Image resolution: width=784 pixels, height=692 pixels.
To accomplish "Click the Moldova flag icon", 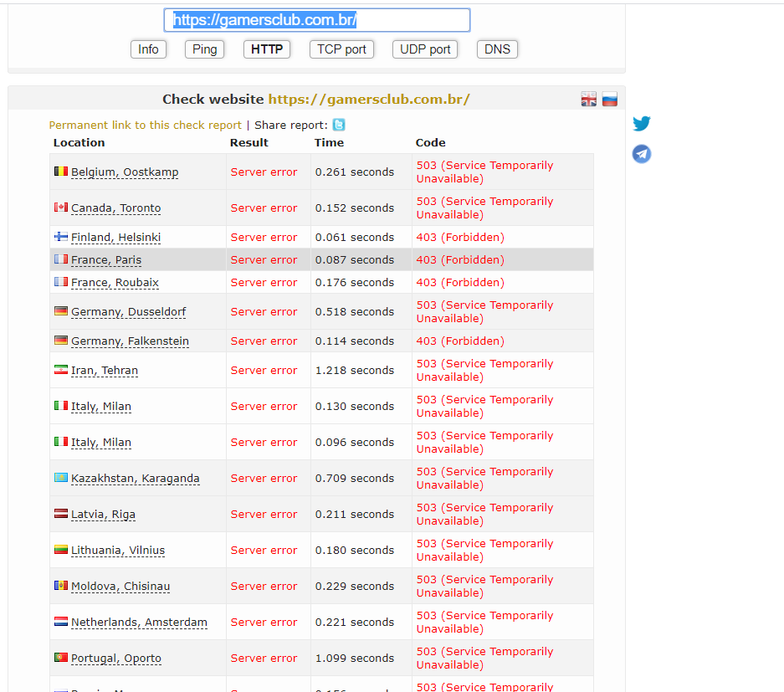I will pos(61,586).
